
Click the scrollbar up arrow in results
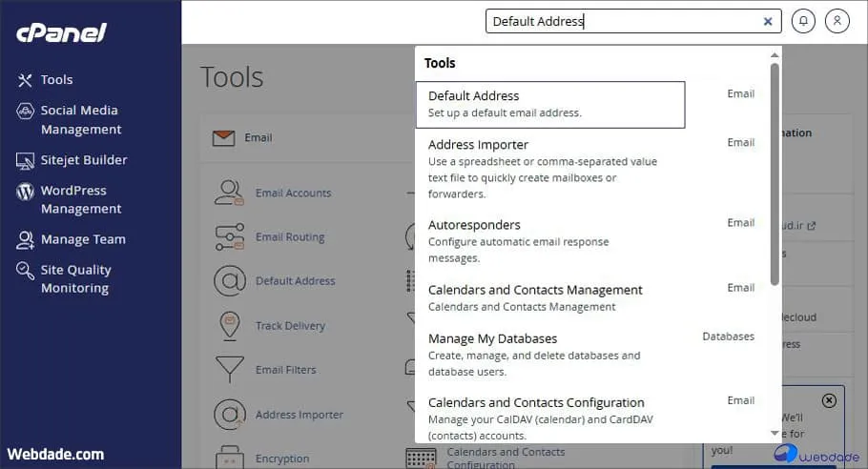coord(775,54)
